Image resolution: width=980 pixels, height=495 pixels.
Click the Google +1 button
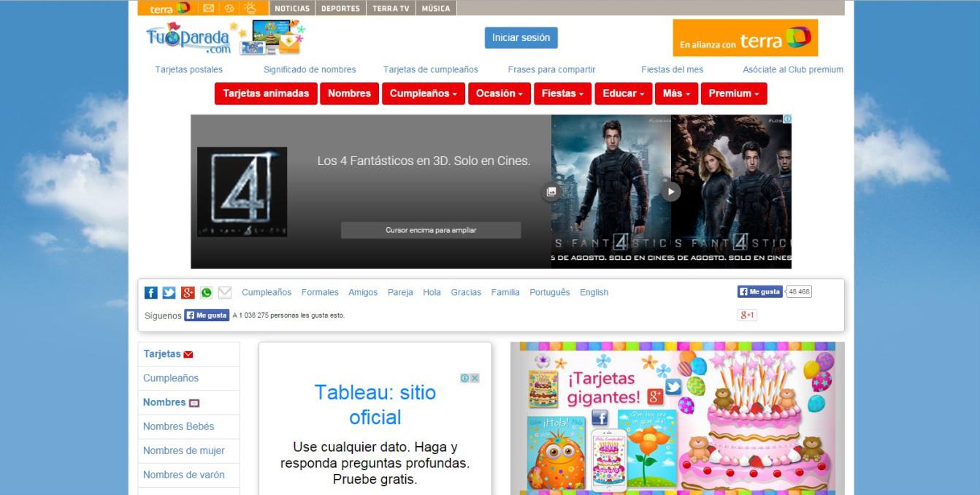tap(747, 315)
